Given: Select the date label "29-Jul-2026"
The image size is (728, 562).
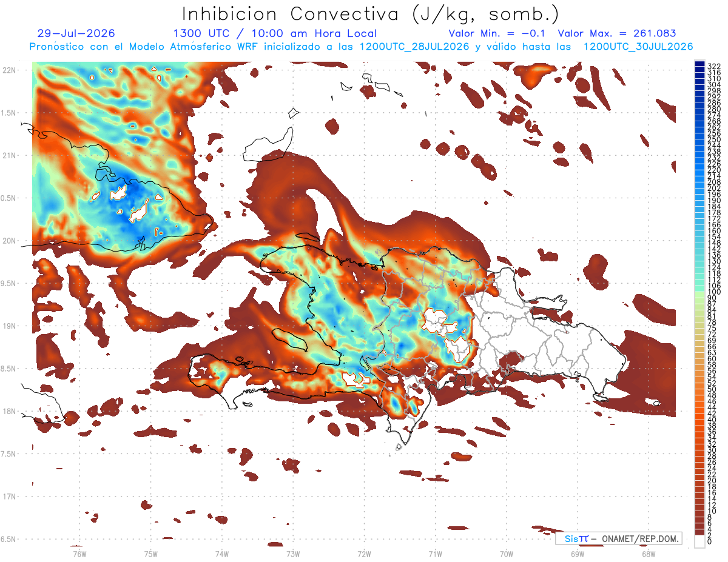Looking at the screenshot, I should [76, 34].
